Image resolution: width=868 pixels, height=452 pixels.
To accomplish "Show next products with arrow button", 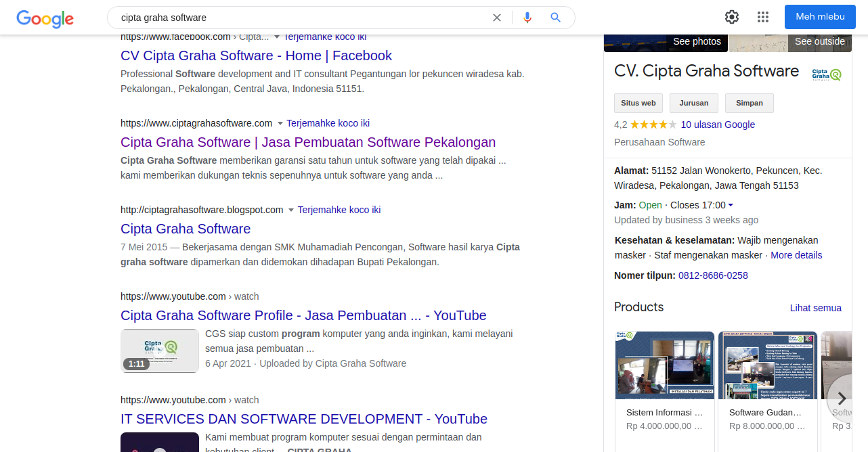I will 842,398.
